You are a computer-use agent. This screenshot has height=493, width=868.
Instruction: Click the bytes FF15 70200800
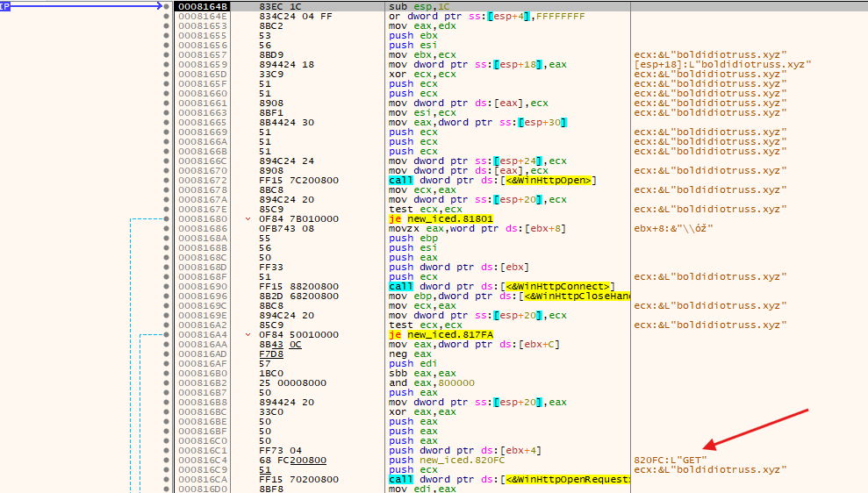click(299, 480)
